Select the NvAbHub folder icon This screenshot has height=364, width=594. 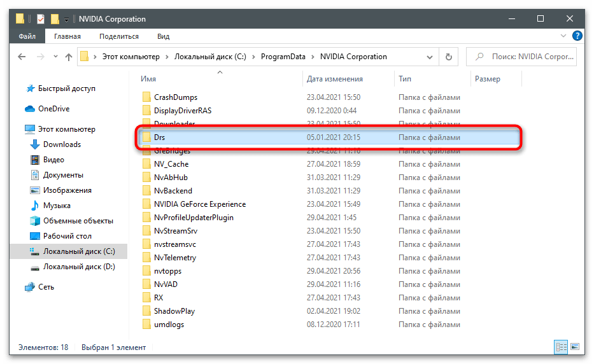tap(146, 177)
